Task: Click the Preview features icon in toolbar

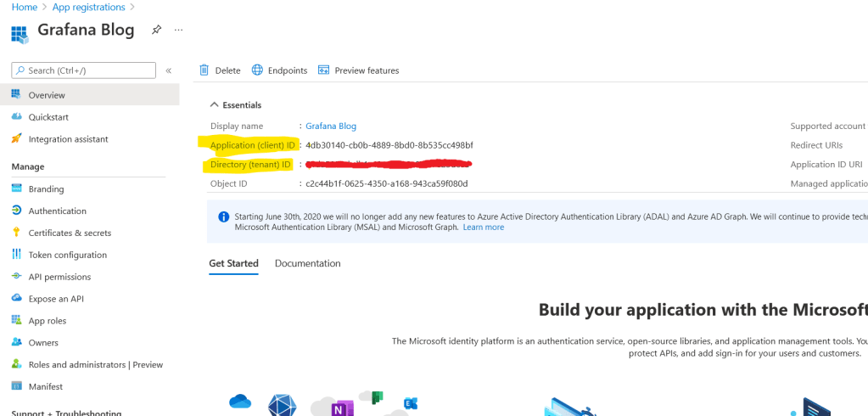Action: [x=323, y=70]
